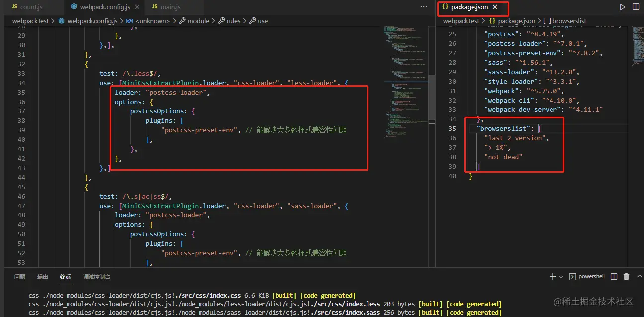Viewport: 644px width, 317px height.
Task: Click the index.css 6.6 KiB terminal line
Action: point(192,295)
